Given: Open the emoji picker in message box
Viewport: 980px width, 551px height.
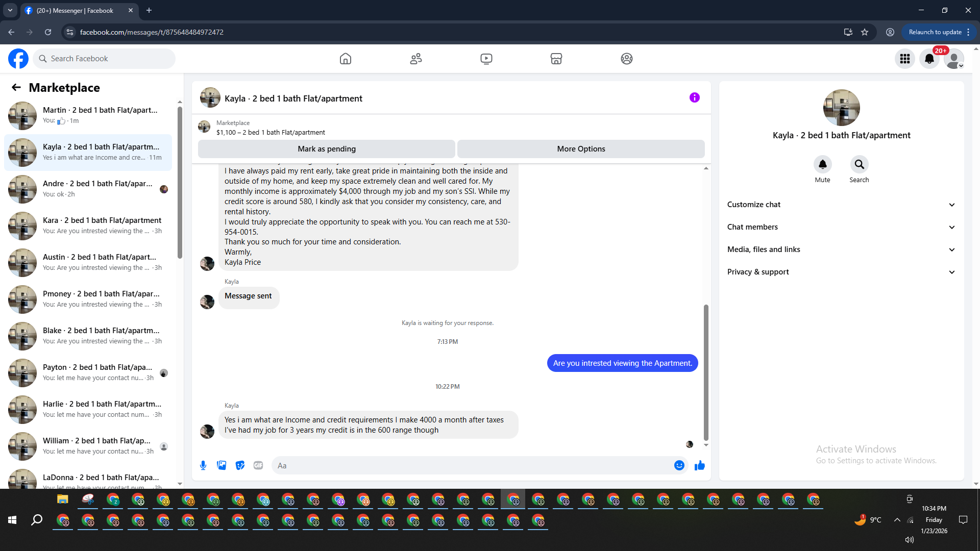Looking at the screenshot, I should [x=679, y=465].
